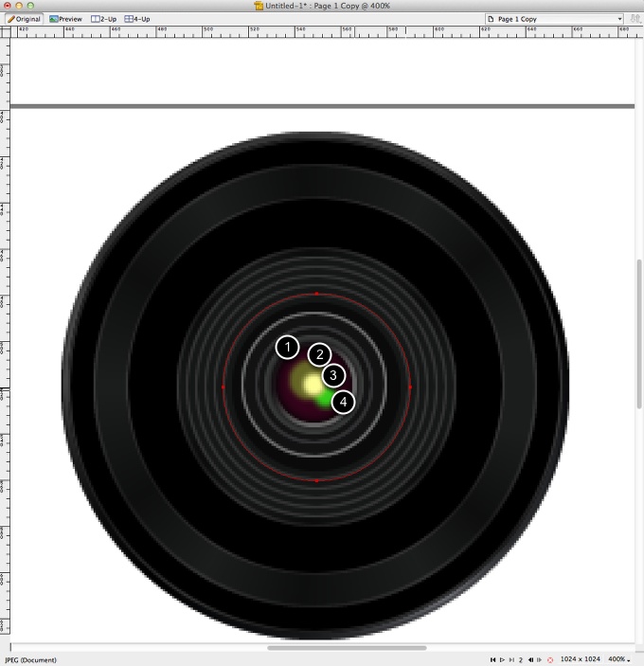Image resolution: width=644 pixels, height=666 pixels.
Task: Step to the next frame
Action: [540, 659]
